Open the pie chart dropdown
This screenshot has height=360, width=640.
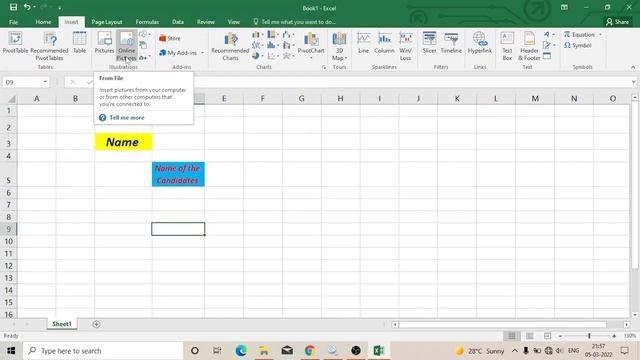pos(262,56)
